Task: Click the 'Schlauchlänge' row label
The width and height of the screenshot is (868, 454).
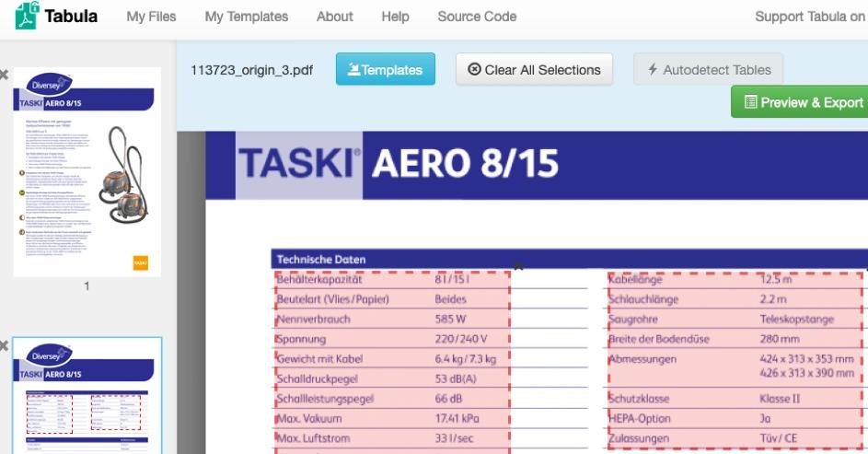Action: tap(643, 299)
